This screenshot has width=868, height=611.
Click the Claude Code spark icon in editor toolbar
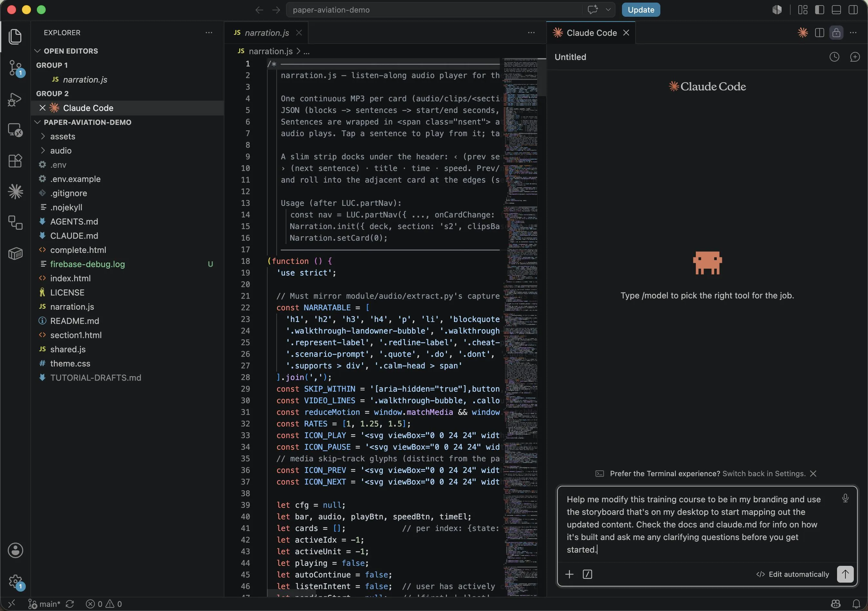803,33
